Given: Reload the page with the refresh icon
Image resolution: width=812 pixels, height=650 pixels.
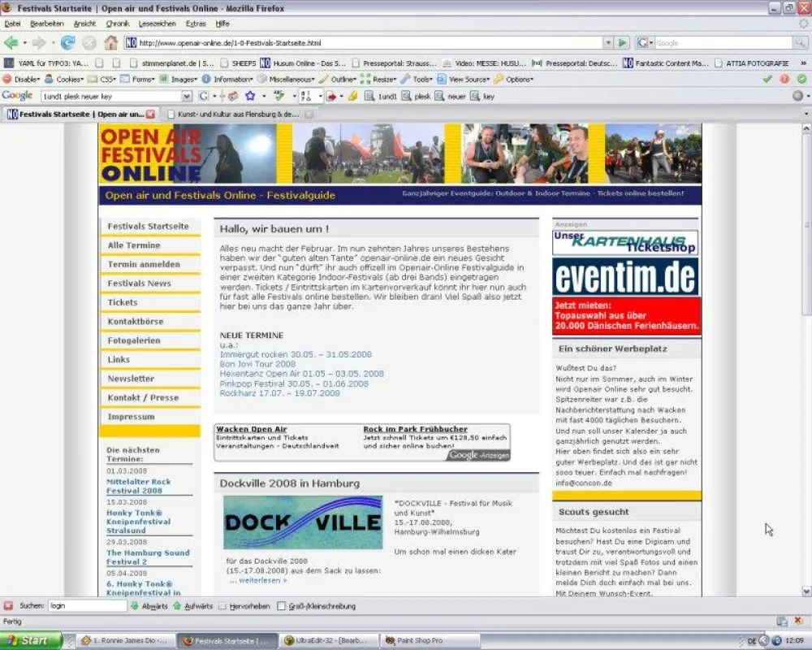Looking at the screenshot, I should [68, 43].
